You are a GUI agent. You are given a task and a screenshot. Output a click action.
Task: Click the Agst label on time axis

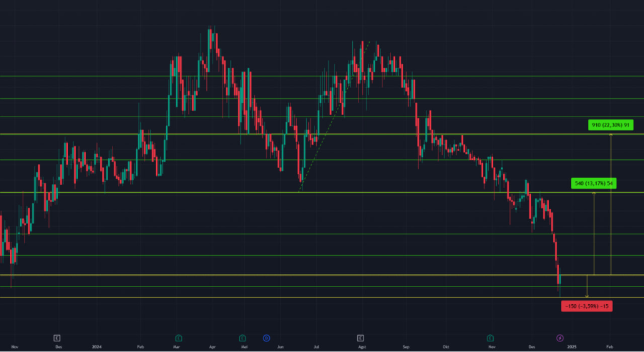click(362, 347)
